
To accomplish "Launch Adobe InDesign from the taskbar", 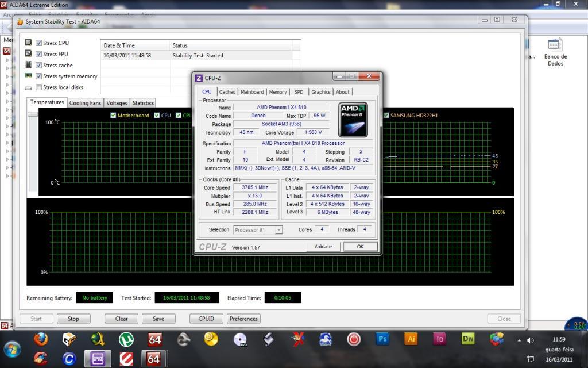I will click(x=439, y=339).
